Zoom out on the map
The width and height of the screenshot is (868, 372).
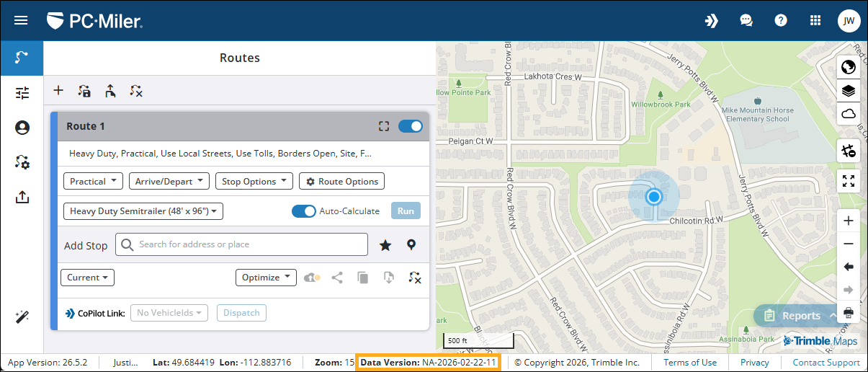pos(848,244)
